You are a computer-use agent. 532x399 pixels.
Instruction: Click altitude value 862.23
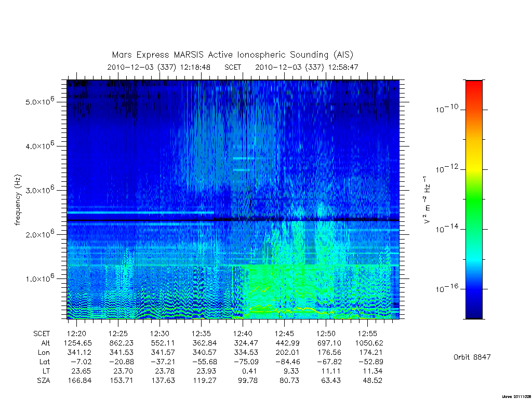pos(121,343)
